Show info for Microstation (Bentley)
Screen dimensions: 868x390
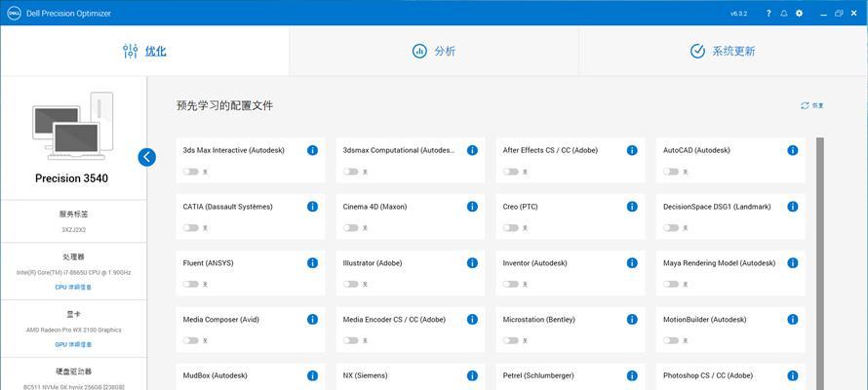[632, 319]
